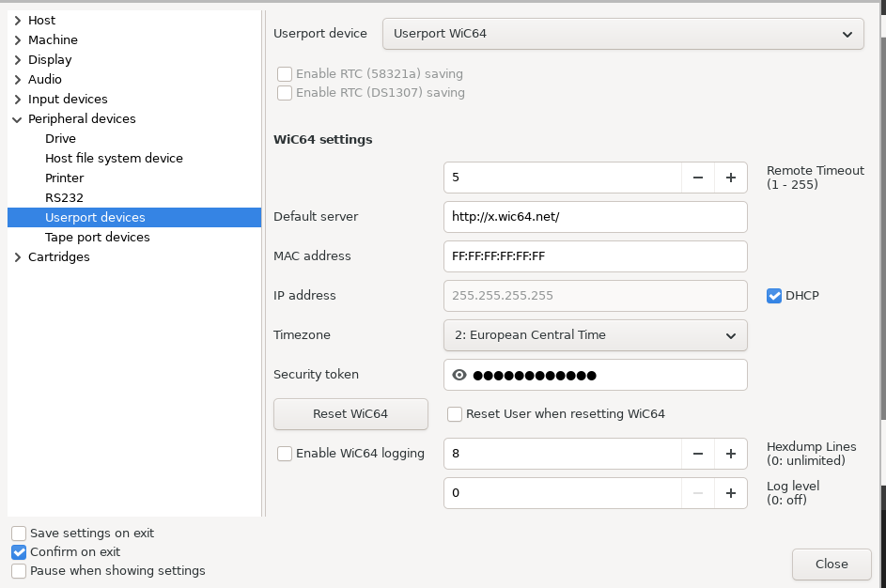Expand the Host tree node
The width and height of the screenshot is (886, 588).
tap(18, 21)
